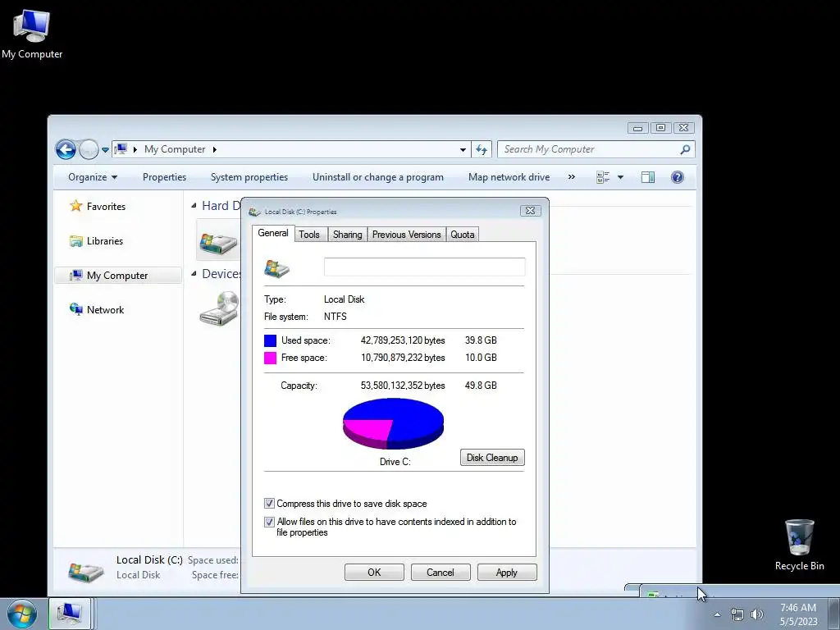
Task: Select the hard disk drive icon in list
Action: click(x=218, y=241)
